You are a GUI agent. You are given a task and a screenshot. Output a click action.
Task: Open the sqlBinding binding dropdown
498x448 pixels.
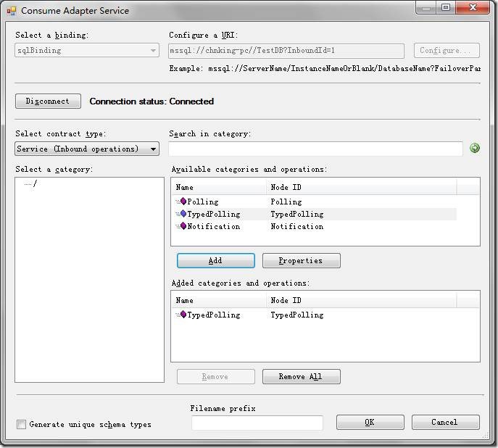[87, 50]
